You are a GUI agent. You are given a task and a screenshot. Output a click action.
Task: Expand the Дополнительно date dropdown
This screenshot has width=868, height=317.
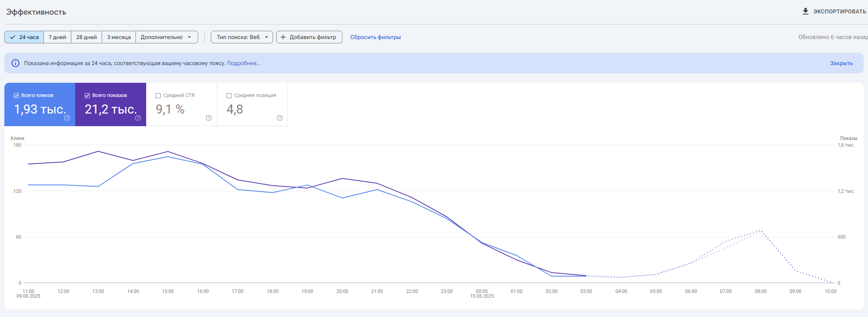[x=167, y=37]
